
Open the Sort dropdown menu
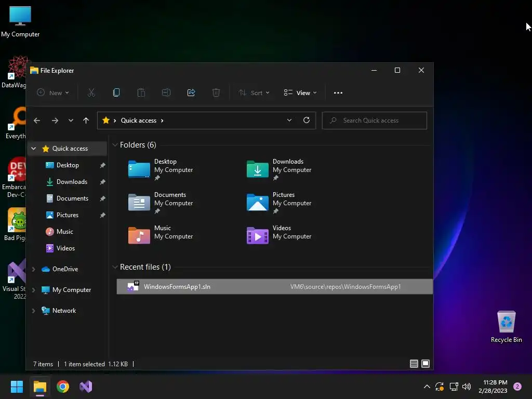coord(254,92)
